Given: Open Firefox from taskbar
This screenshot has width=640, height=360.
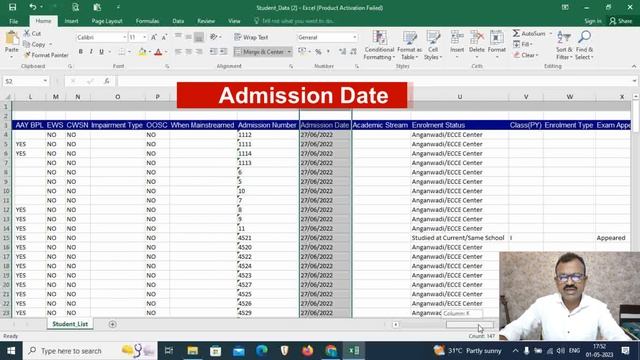Looking at the screenshot, I should pyautogui.click(x=308, y=351).
